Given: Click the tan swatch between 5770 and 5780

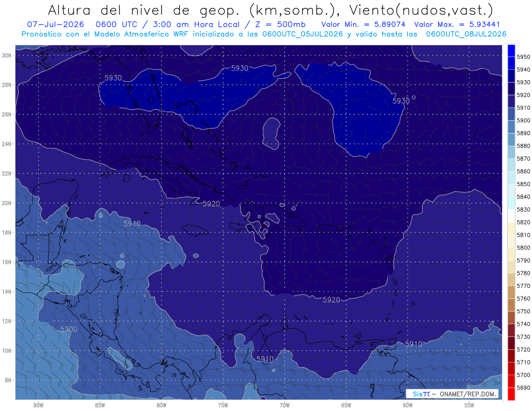Looking at the screenshot, I should [x=511, y=279].
